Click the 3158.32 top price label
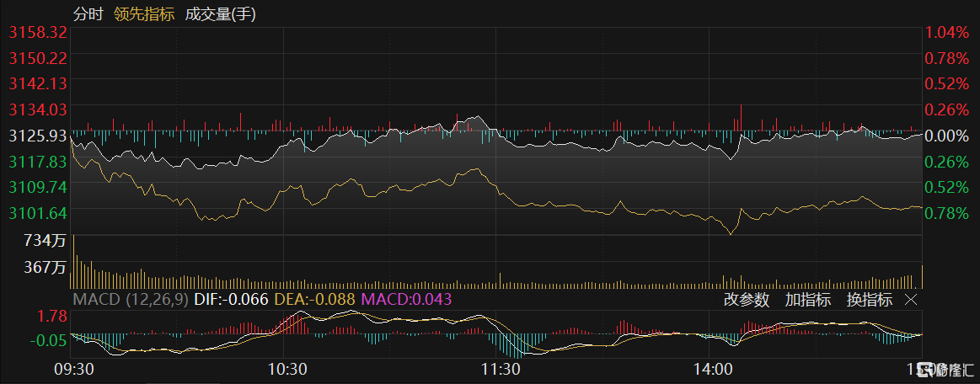 coord(38,33)
